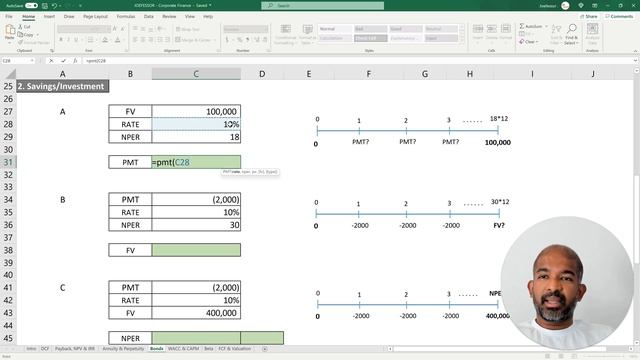Click the lightbulb ideas icon
This screenshot has width=640, height=360.
581,6
